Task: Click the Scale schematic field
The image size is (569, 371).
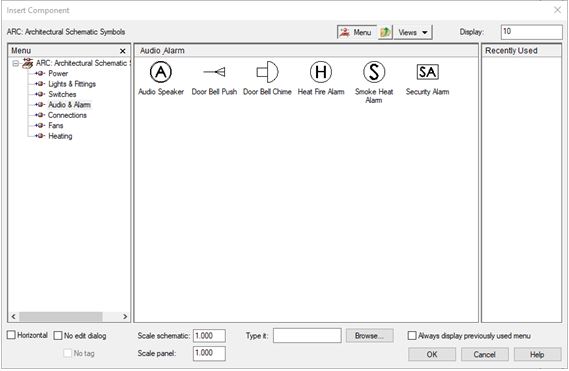Action: click(x=209, y=336)
